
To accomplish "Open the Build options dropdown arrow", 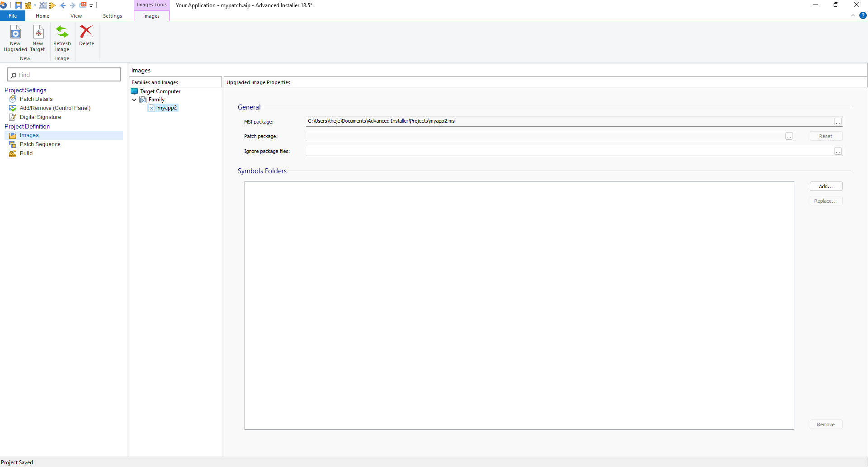I will tap(35, 5).
